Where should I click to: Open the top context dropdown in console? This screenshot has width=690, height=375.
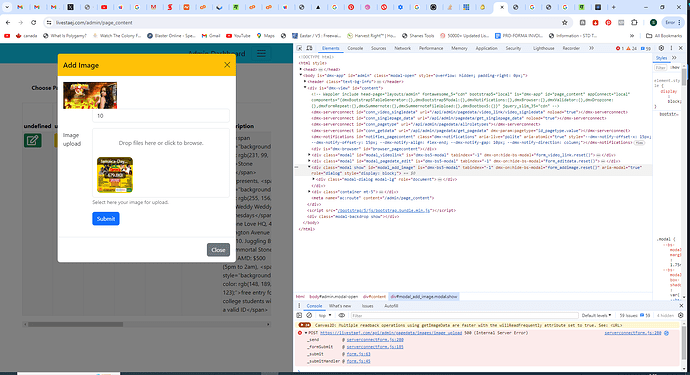(325, 315)
